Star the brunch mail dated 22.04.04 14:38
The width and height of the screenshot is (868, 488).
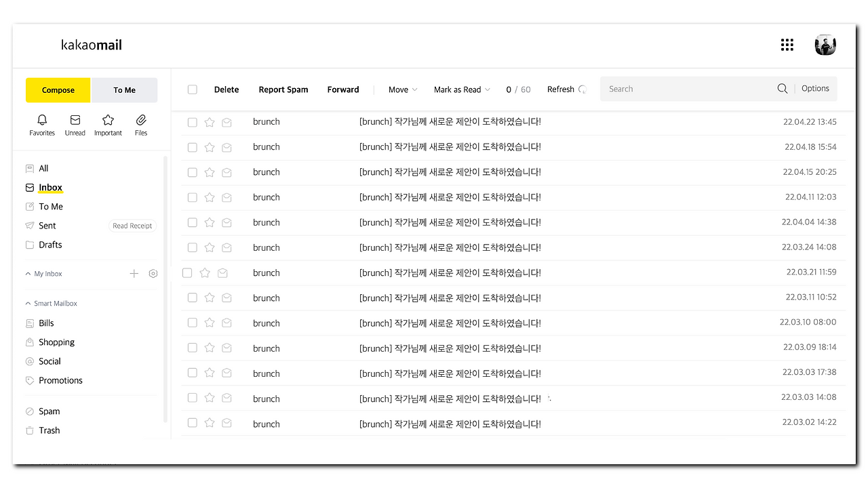pos(210,222)
